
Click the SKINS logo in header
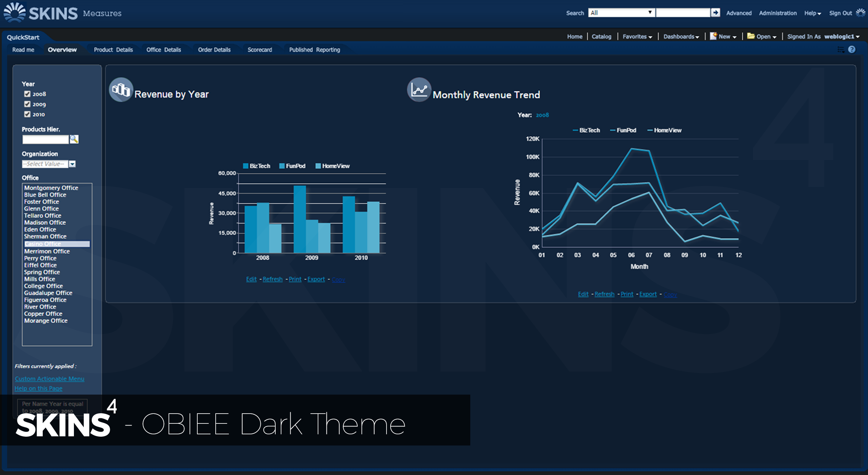(41, 13)
